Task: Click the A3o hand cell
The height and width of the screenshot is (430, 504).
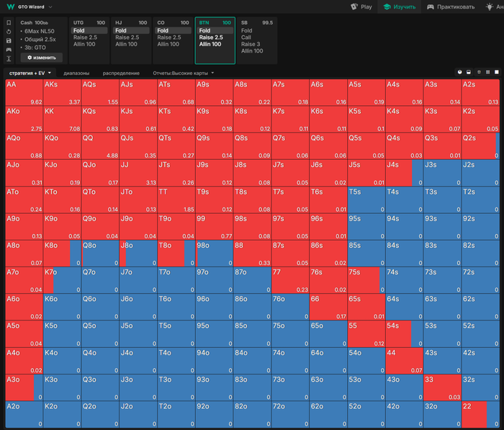Action: [24, 388]
